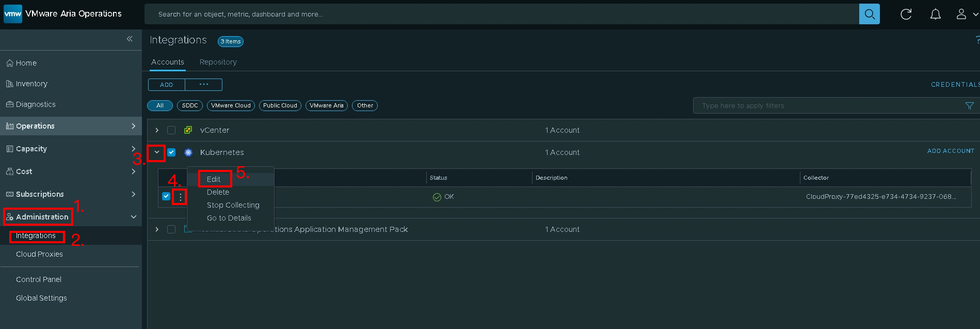Screen dimensions: 980x329
Task: Switch to the Accounts tab
Action: click(168, 62)
